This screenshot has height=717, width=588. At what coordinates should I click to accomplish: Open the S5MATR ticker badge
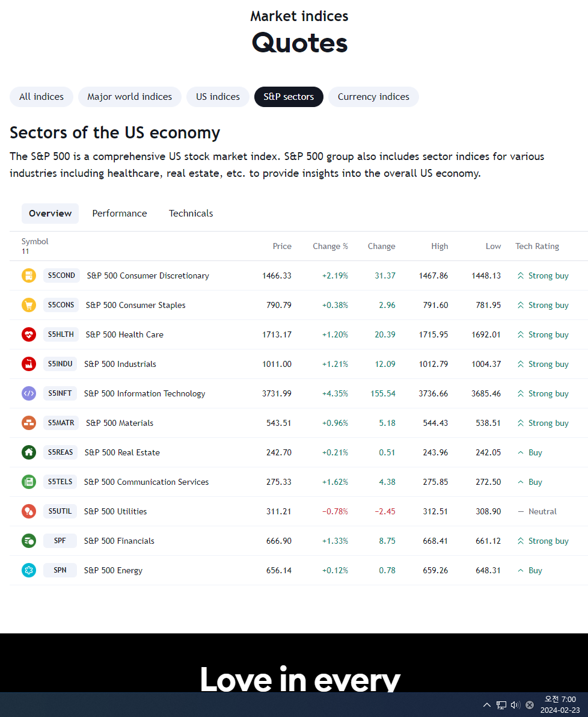[x=61, y=423]
